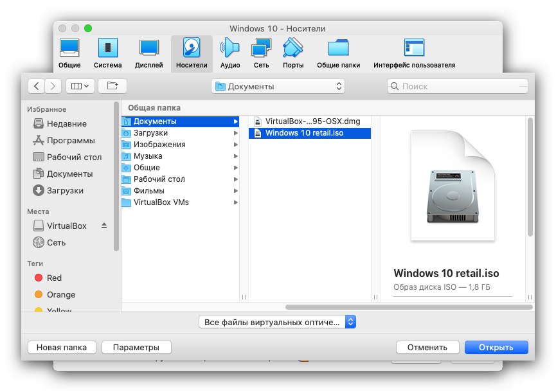Open the Сеть network settings icon
Image resolution: width=556 pixels, height=392 pixels.
(262, 53)
